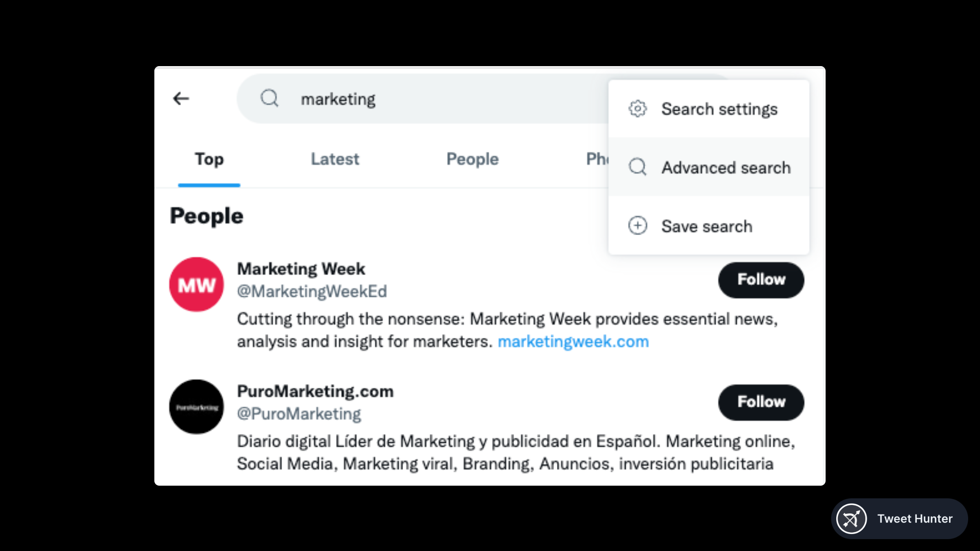
Task: Select the Top tab
Action: pyautogui.click(x=209, y=159)
